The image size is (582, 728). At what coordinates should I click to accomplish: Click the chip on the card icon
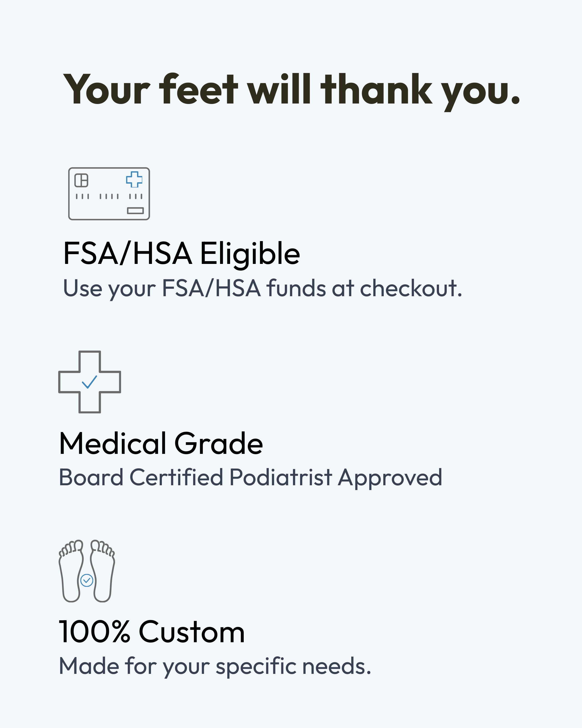pos(81,180)
